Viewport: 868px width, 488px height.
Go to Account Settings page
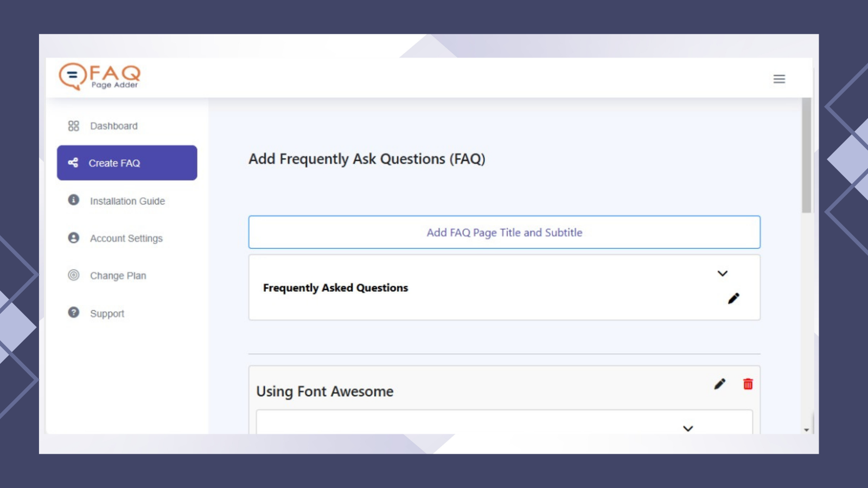tap(127, 238)
